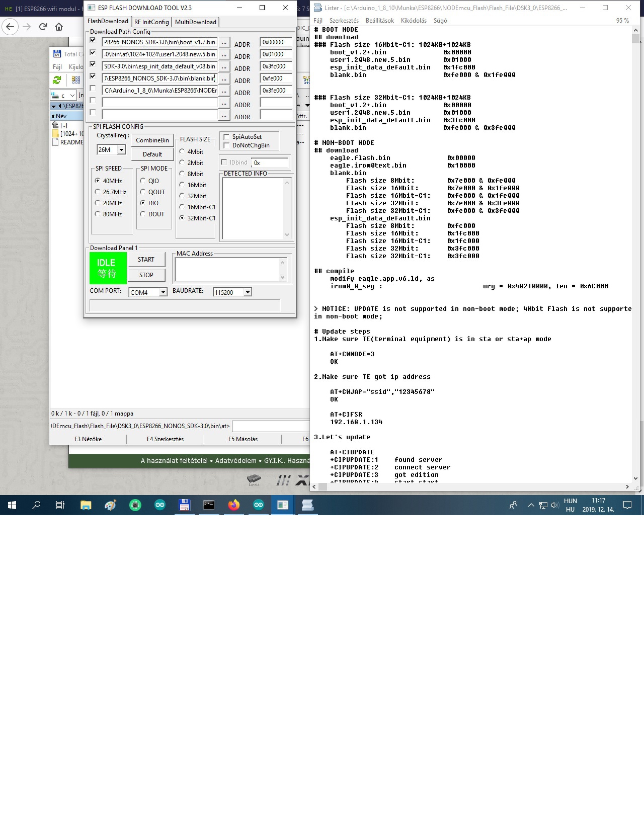644x813 pixels.
Task: Click the Default button
Action: click(152, 154)
